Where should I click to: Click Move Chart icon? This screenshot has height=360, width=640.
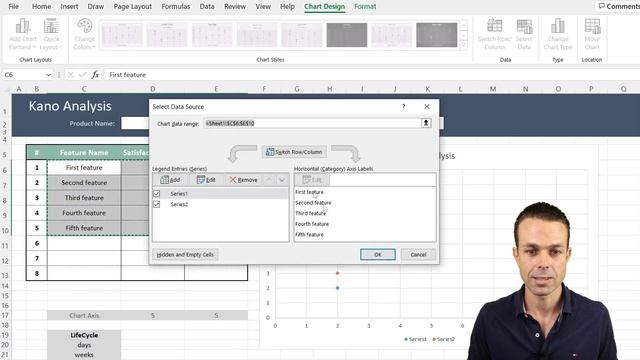(592, 34)
